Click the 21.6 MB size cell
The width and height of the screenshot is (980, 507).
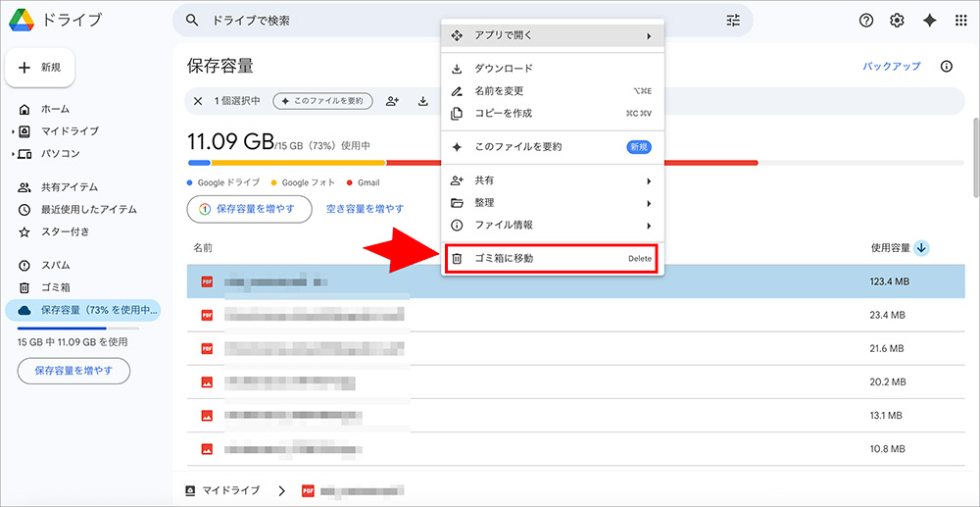coord(888,348)
